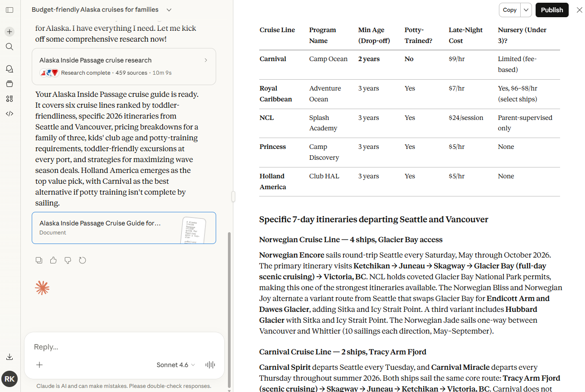585x392 pixels.
Task: Click the panel divider handle
Action: (233, 196)
